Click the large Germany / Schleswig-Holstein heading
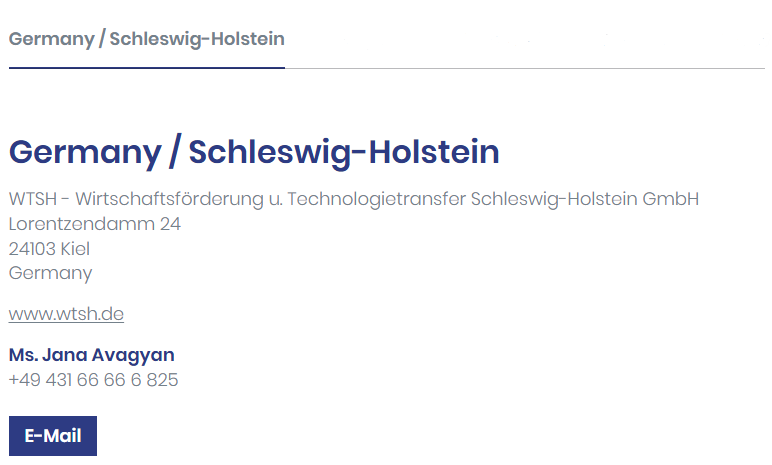This screenshot has width=772, height=465. (x=254, y=153)
